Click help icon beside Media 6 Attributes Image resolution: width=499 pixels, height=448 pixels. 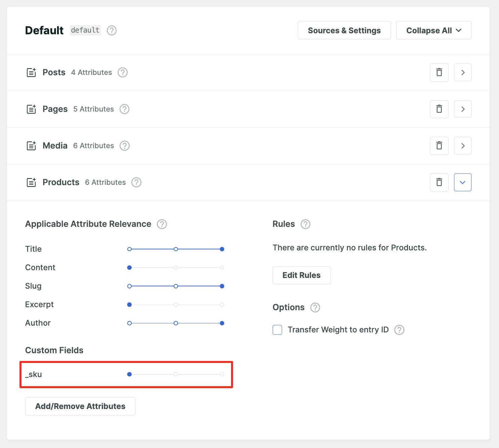pyautogui.click(x=125, y=146)
